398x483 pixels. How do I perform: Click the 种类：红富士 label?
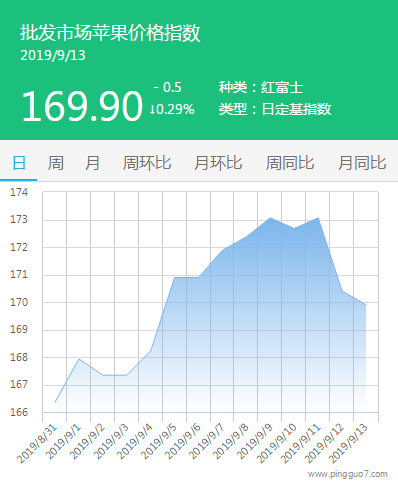coord(261,87)
